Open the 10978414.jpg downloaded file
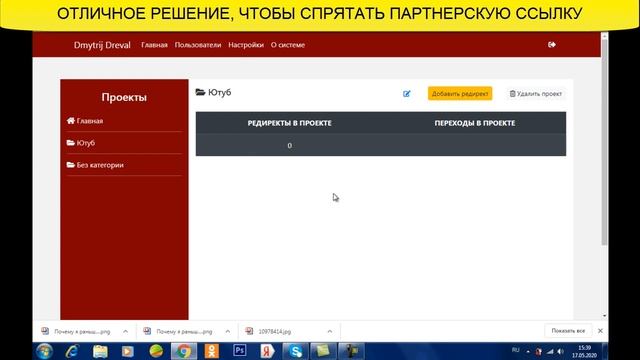640x360 pixels. (x=275, y=331)
